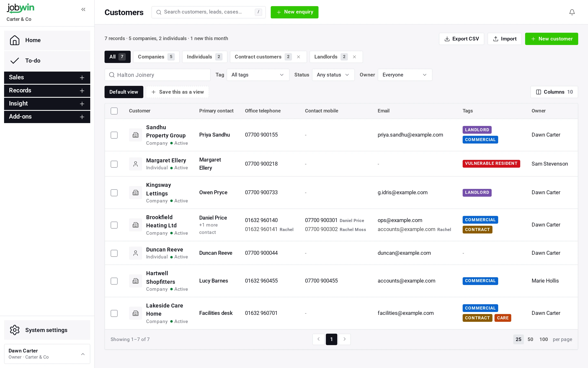Show 100 records per page
588x368 pixels.
coord(543,339)
